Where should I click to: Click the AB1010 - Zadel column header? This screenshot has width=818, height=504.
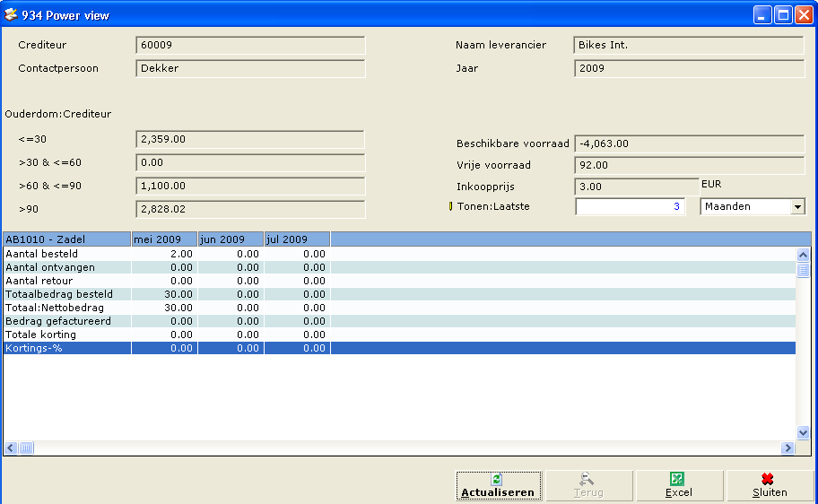point(67,239)
